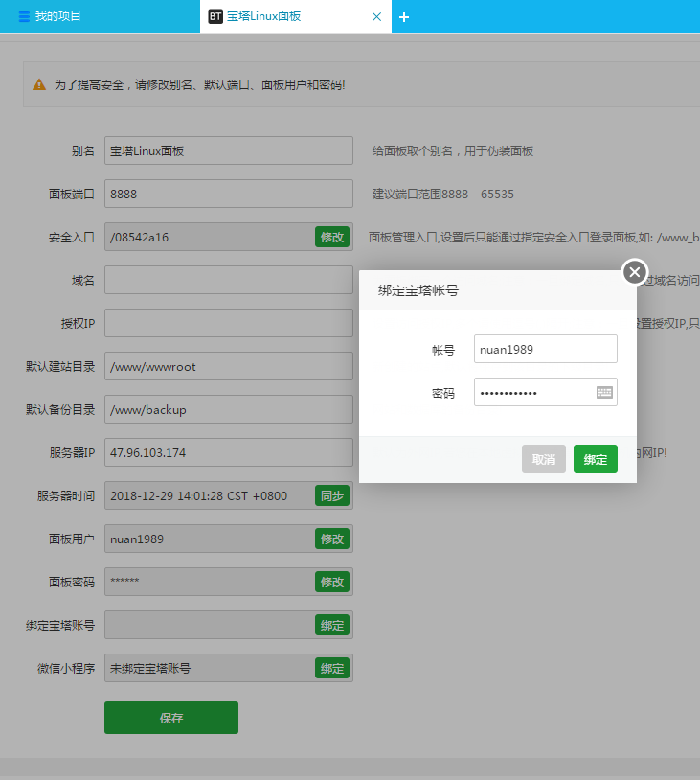Viewport: 700px width, 780px height.
Task: Click 修改 next to 面板用户
Action: point(332,539)
